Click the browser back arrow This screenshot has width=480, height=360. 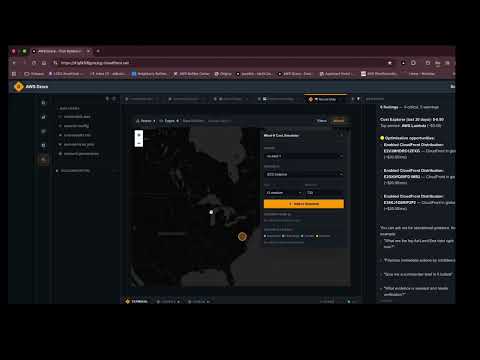(x=14, y=63)
